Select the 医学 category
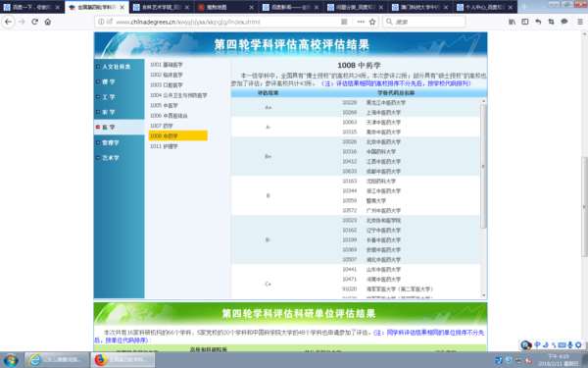588x368 pixels. tap(109, 128)
